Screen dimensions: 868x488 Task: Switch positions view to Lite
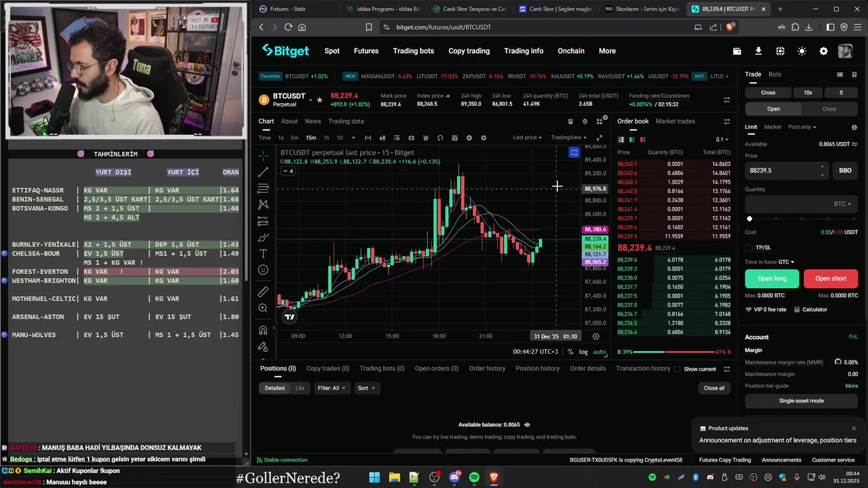pos(300,388)
